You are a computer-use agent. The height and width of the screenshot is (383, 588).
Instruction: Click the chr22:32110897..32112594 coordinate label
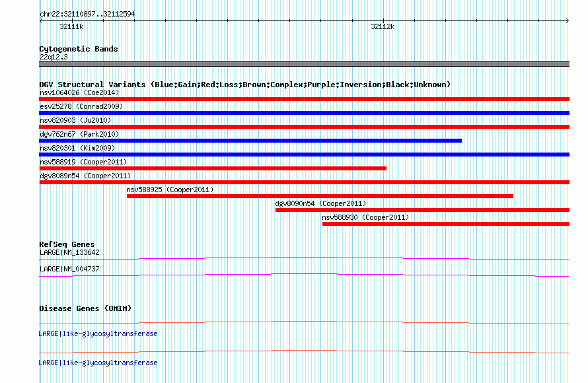[87, 15]
